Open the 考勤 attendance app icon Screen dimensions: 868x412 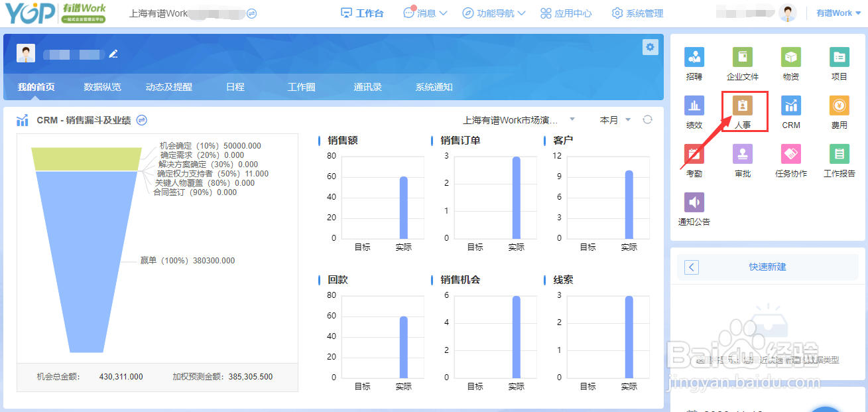pyautogui.click(x=694, y=154)
